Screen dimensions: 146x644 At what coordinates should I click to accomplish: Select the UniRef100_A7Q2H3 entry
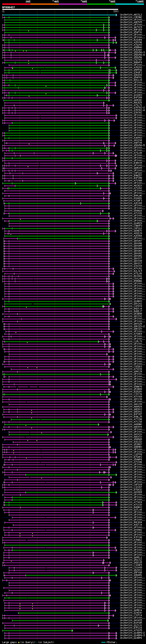(131, 45)
